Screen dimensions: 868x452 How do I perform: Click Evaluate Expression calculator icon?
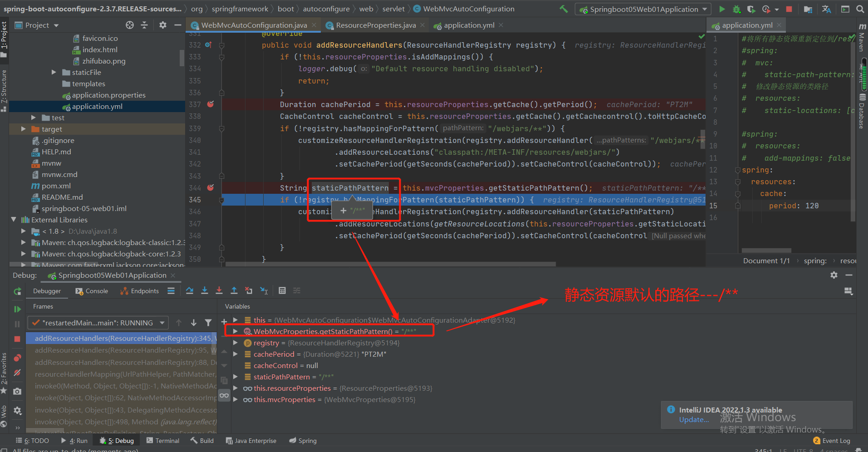[x=282, y=290]
